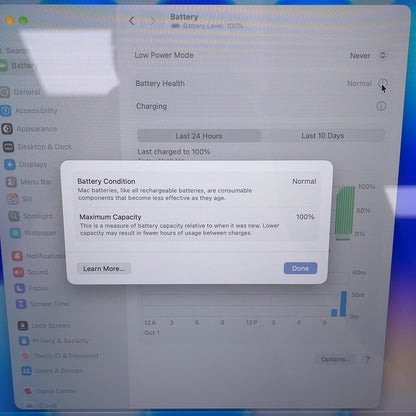
Task: Open the question mark help button
Action: click(x=367, y=359)
